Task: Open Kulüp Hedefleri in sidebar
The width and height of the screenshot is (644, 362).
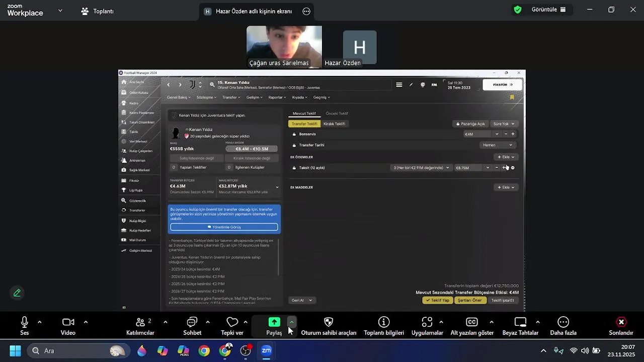Action: tap(140, 230)
